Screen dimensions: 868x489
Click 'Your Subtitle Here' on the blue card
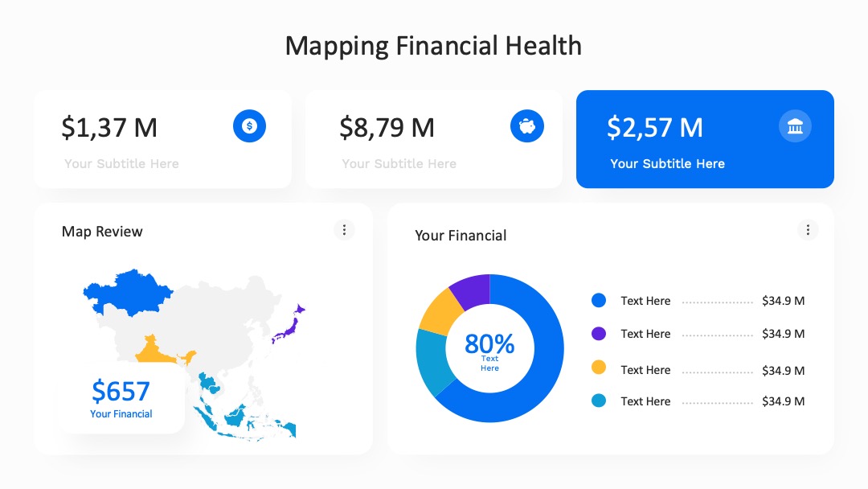tap(667, 163)
